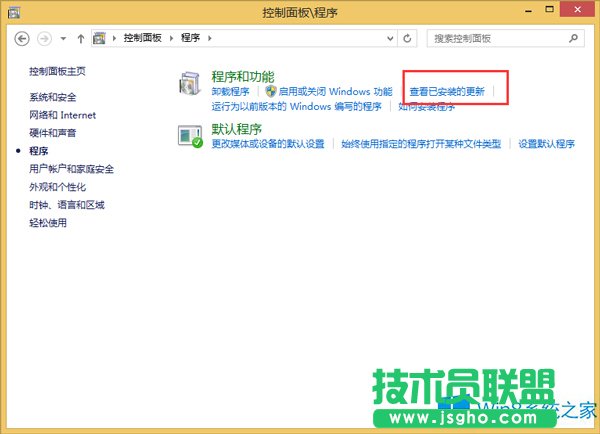
Task: Open 外观和个性化 category
Action: point(58,187)
